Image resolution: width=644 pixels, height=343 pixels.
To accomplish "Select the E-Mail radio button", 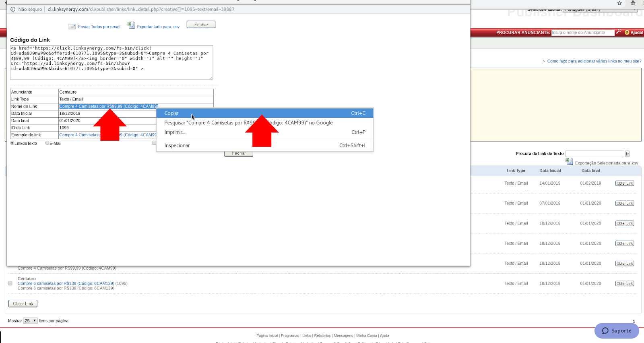I will 47,143.
